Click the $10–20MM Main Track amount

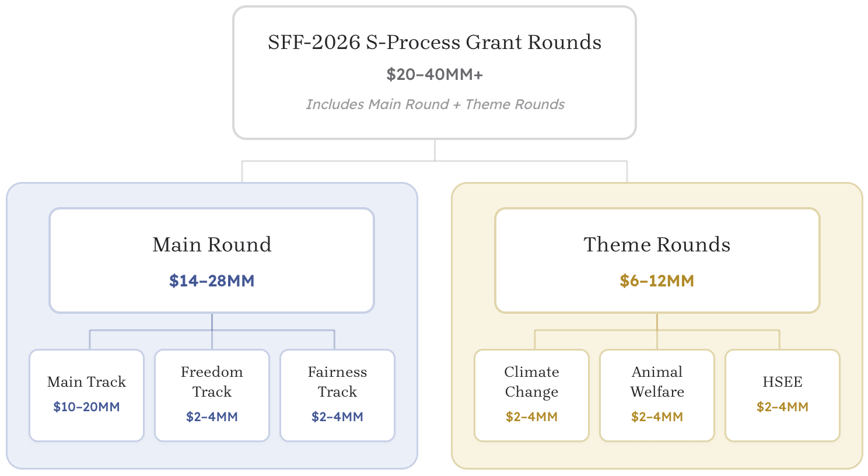(x=86, y=407)
